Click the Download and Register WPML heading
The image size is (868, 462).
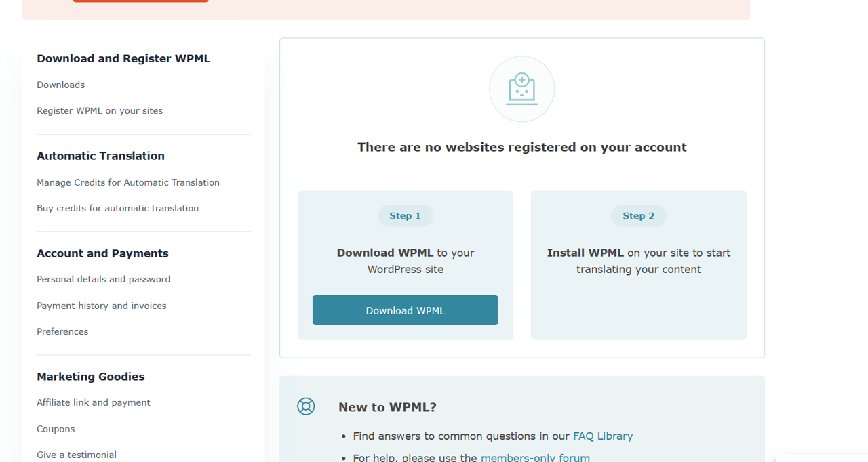pos(123,58)
